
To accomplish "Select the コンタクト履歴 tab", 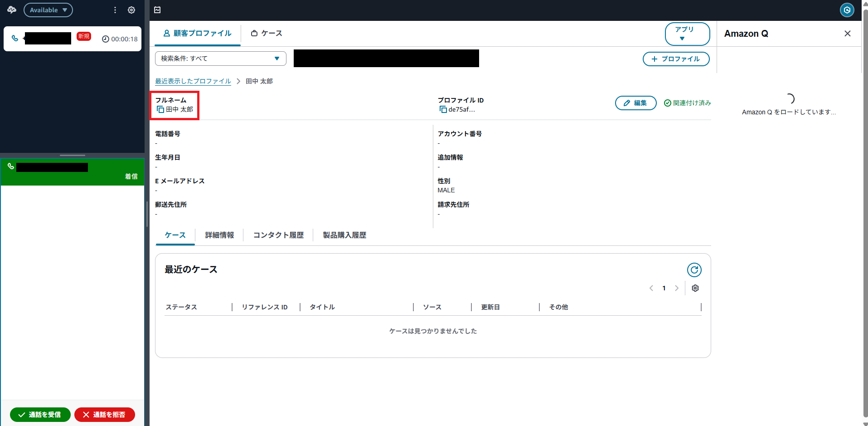I will pyautogui.click(x=278, y=235).
